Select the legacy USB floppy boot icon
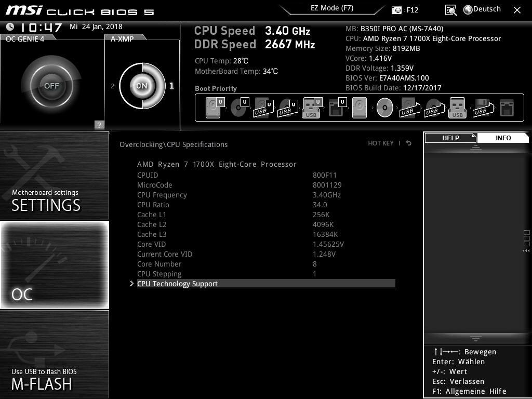Screen dimensions: 532x399 [x=483, y=108]
